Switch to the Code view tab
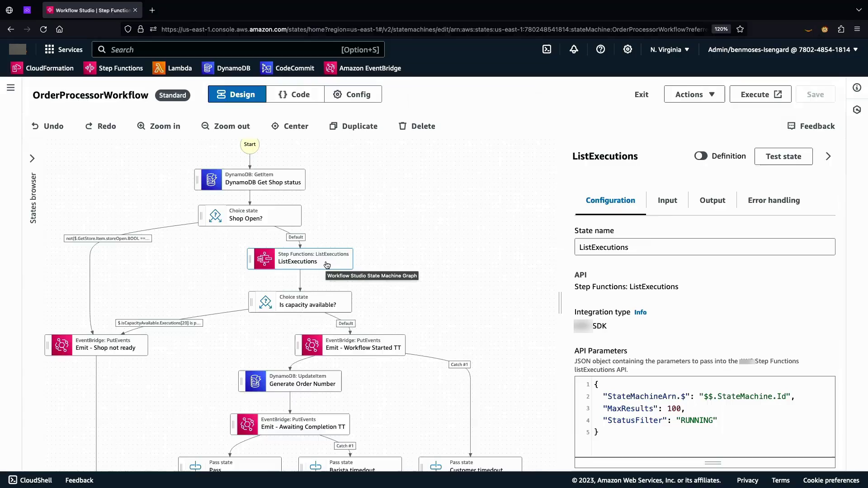868x488 pixels. click(x=295, y=94)
